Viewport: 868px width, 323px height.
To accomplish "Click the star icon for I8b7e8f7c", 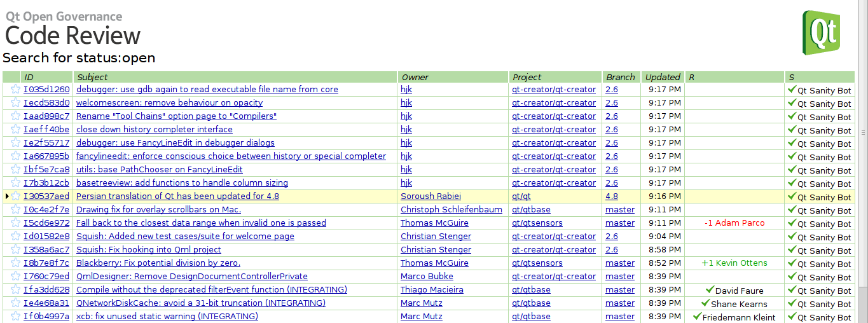I will click(16, 263).
